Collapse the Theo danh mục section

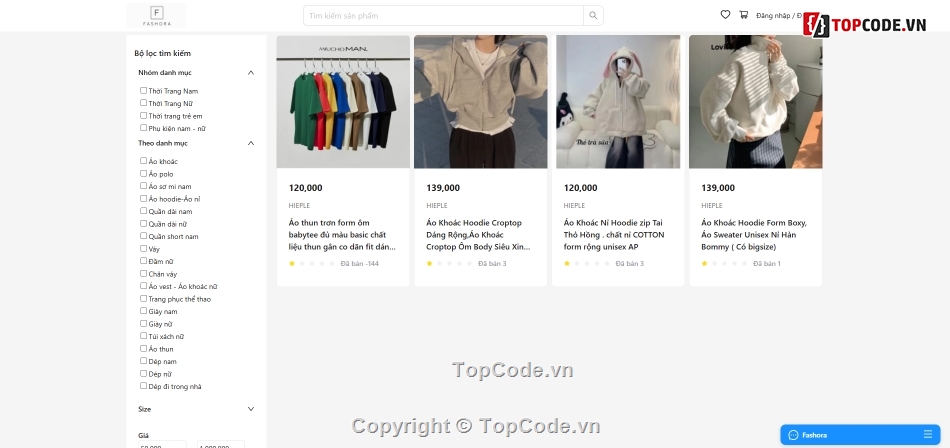point(251,143)
